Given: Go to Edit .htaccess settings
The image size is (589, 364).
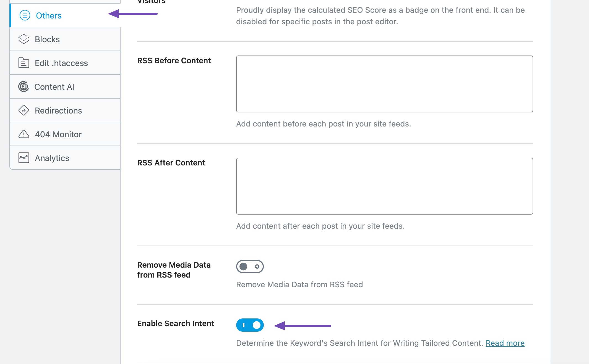Looking at the screenshot, I should (x=61, y=63).
